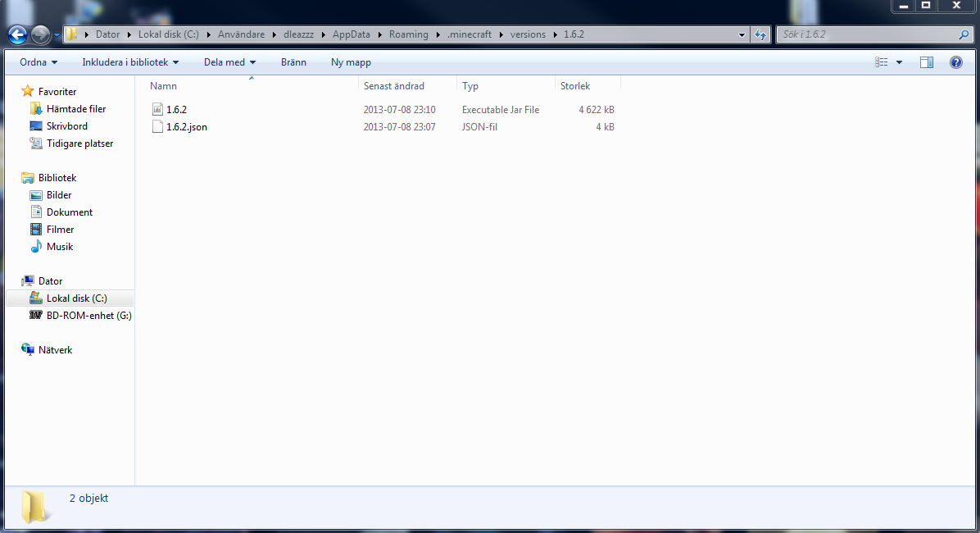Expand arrow after Roaming in breadcrumb
The image size is (980, 533).
pyautogui.click(x=438, y=34)
